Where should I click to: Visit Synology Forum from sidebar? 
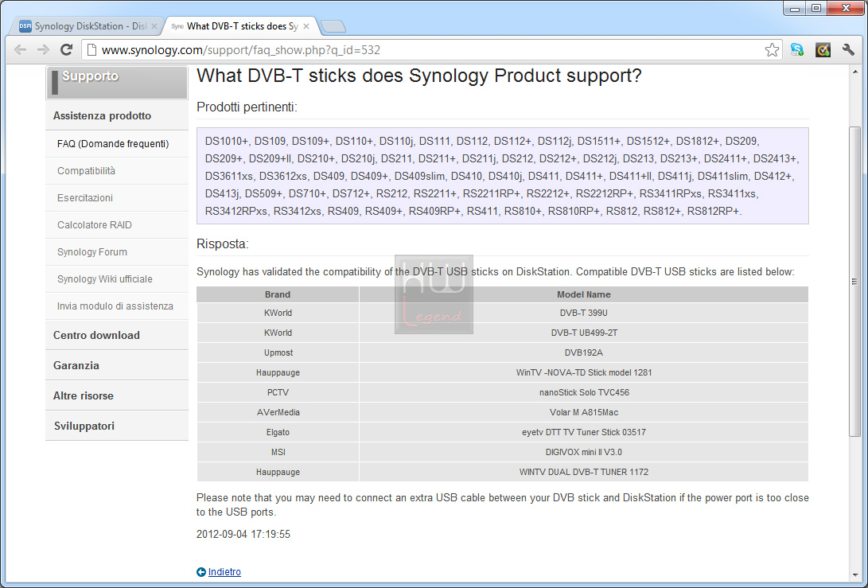pos(117,252)
